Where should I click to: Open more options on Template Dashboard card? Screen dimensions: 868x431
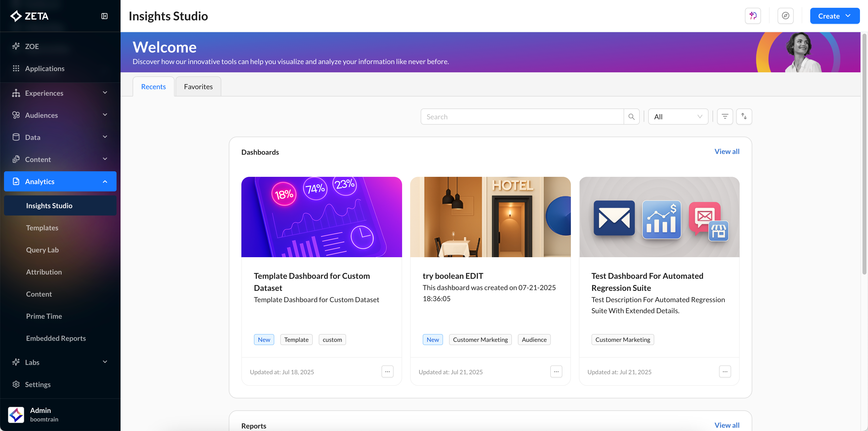click(388, 372)
